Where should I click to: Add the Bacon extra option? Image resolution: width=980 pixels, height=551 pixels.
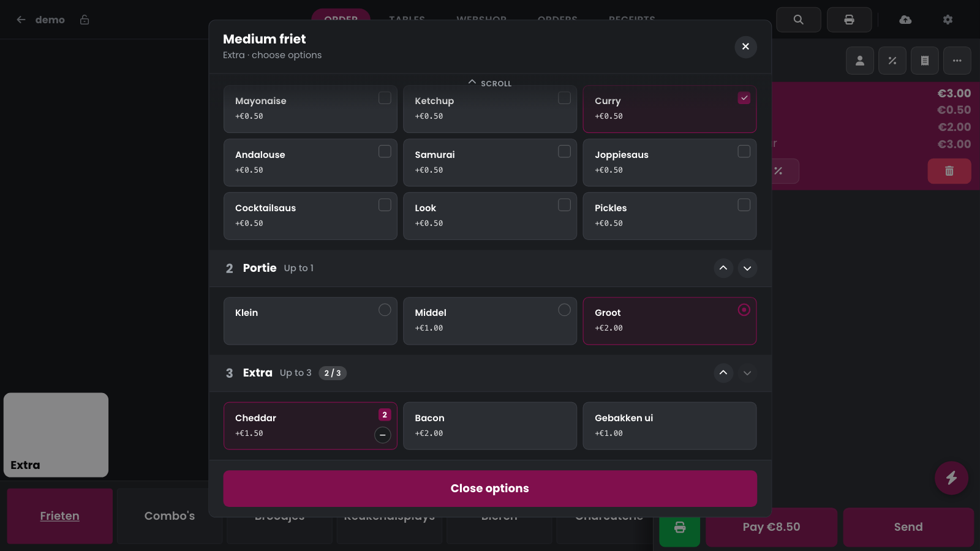(x=490, y=426)
